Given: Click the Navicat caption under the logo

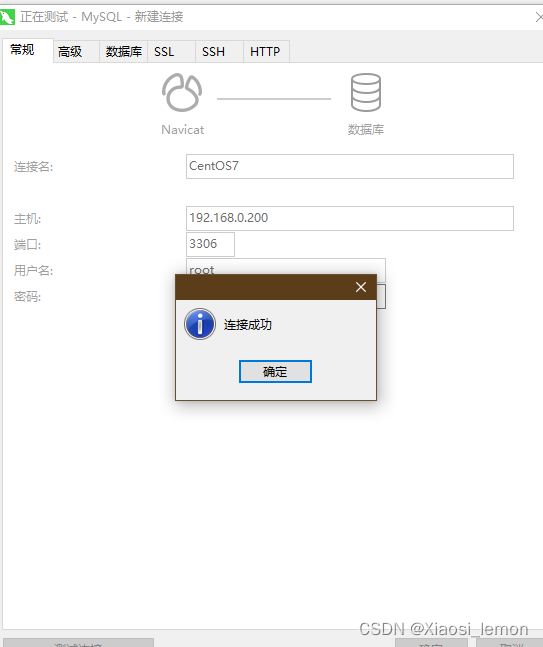Looking at the screenshot, I should click(182, 130).
